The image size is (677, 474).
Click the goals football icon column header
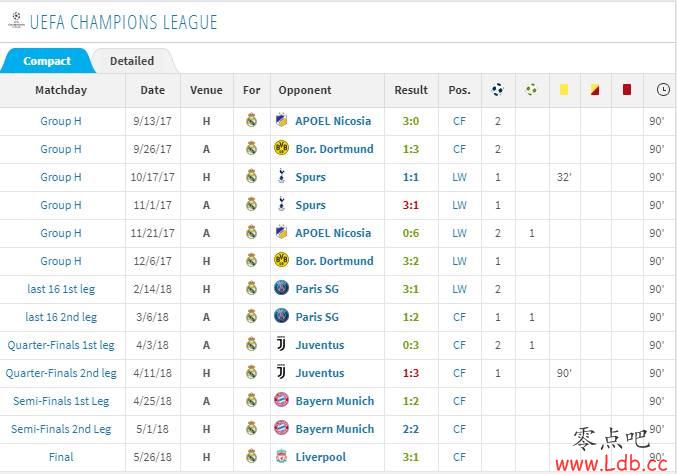[497, 89]
